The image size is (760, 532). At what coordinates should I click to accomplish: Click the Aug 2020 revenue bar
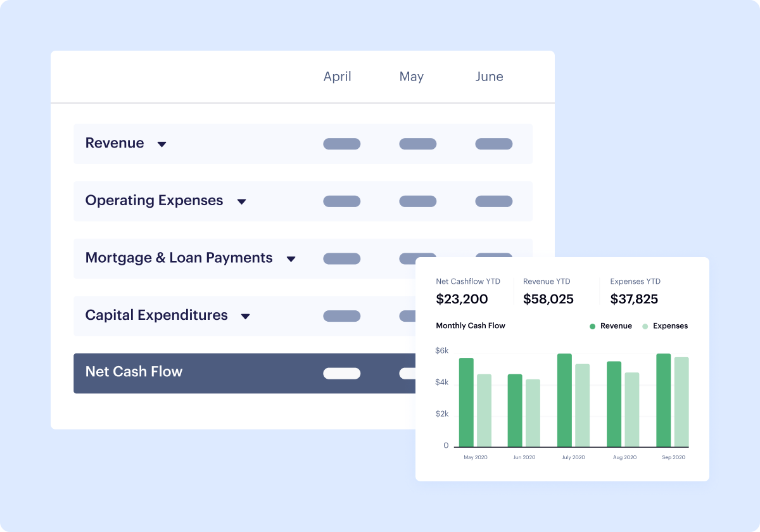(x=614, y=404)
